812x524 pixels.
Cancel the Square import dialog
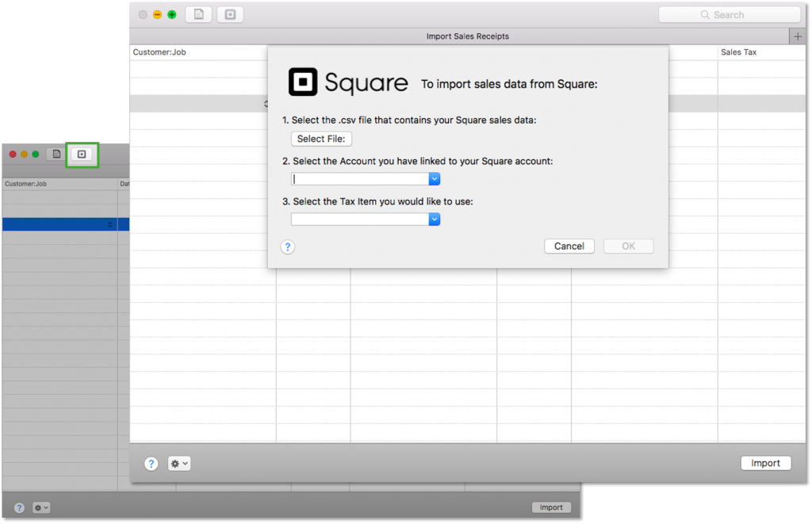(x=569, y=247)
